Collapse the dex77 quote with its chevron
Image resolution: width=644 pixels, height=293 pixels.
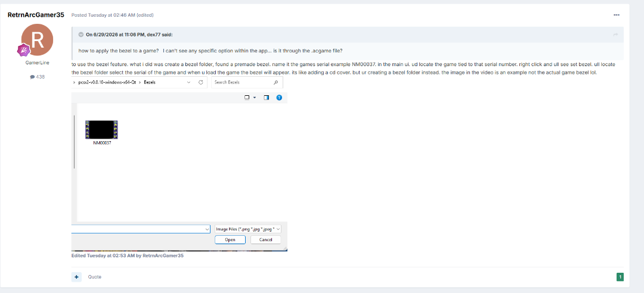click(81, 35)
